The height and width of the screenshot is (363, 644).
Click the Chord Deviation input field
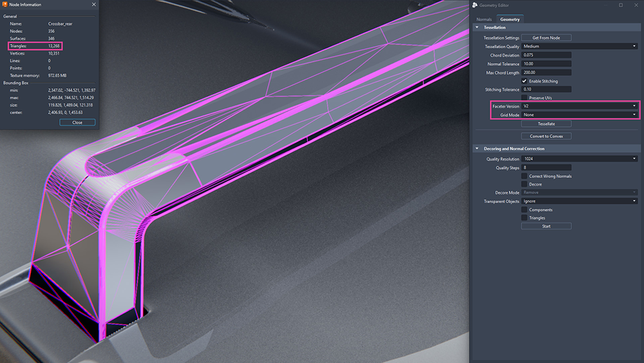[x=546, y=55]
